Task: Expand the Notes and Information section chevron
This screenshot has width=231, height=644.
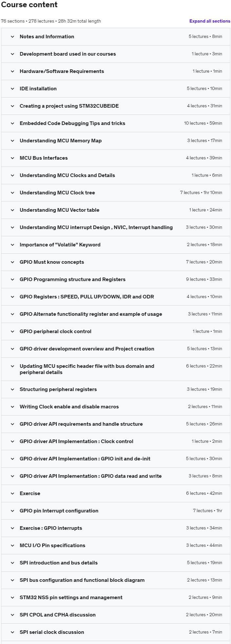Action: (12, 37)
